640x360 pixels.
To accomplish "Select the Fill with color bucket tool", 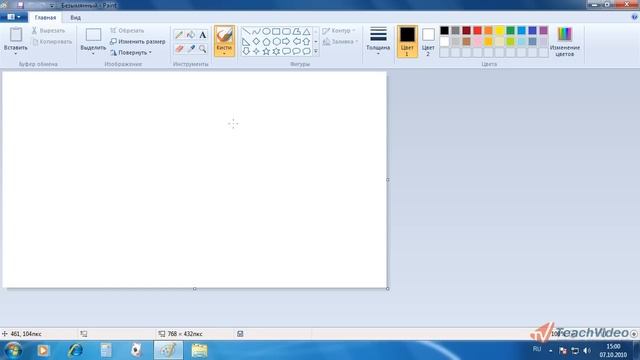I will [x=191, y=35].
